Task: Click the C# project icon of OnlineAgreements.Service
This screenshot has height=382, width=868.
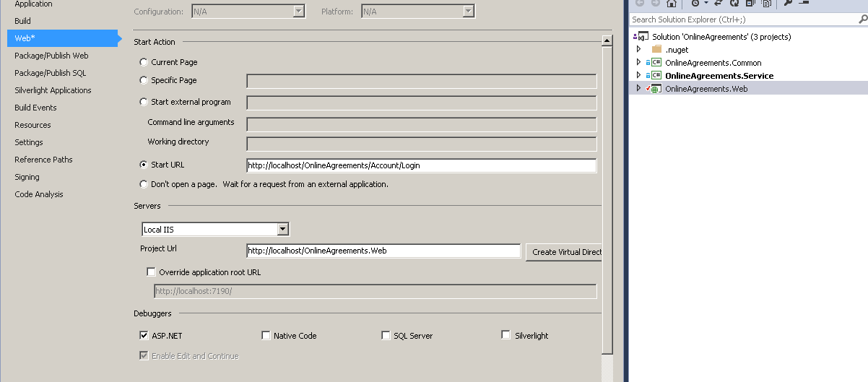Action: pyautogui.click(x=656, y=75)
